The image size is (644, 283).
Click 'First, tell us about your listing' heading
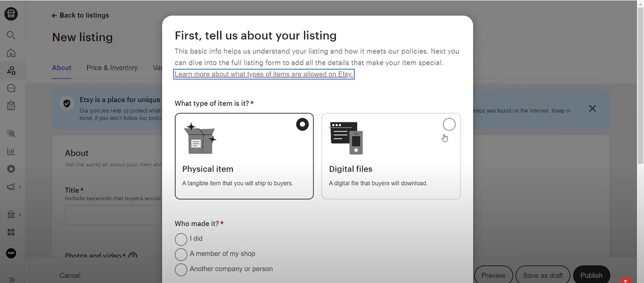pos(256,35)
